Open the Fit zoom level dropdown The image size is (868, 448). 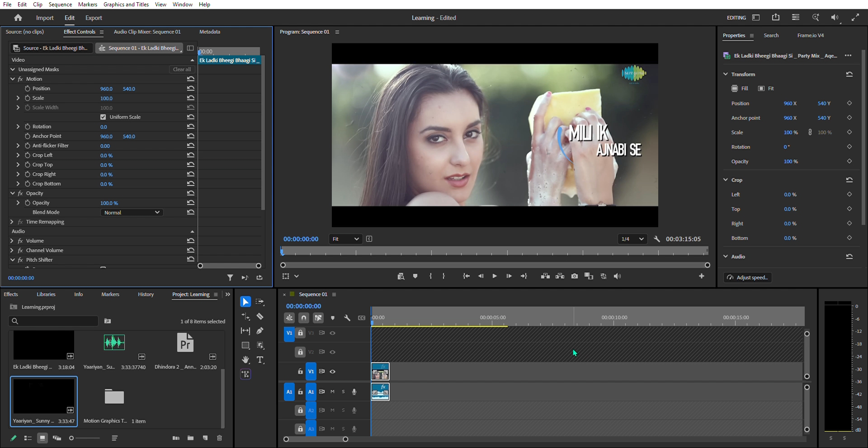pyautogui.click(x=345, y=239)
